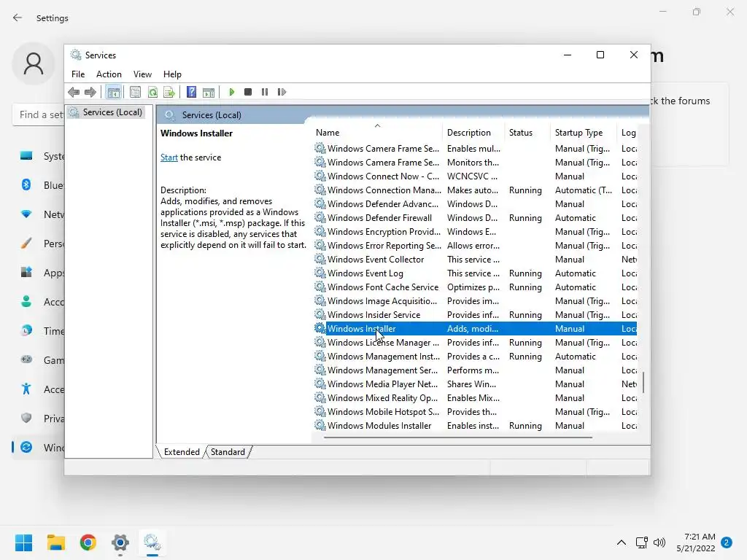Open the clock showing 7:21 AM

[x=695, y=542]
